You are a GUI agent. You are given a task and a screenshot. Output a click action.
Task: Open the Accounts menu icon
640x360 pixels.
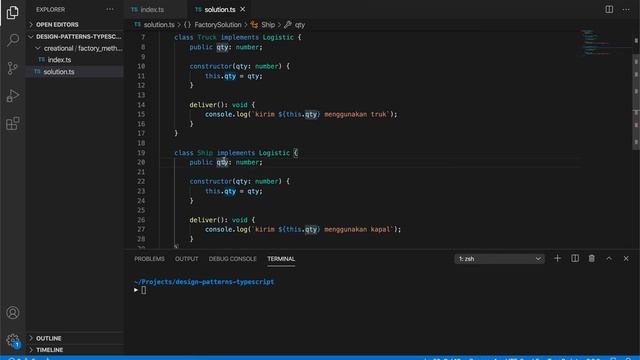coord(13,313)
